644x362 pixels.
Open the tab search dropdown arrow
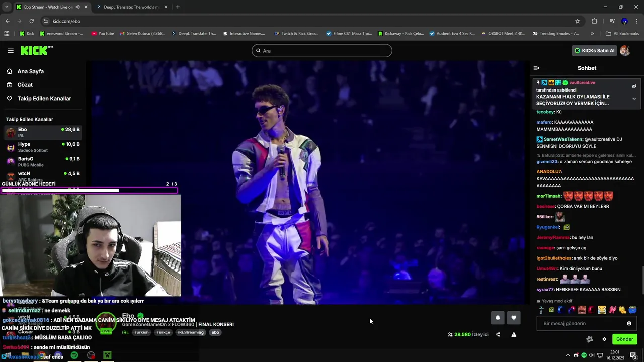click(6, 7)
